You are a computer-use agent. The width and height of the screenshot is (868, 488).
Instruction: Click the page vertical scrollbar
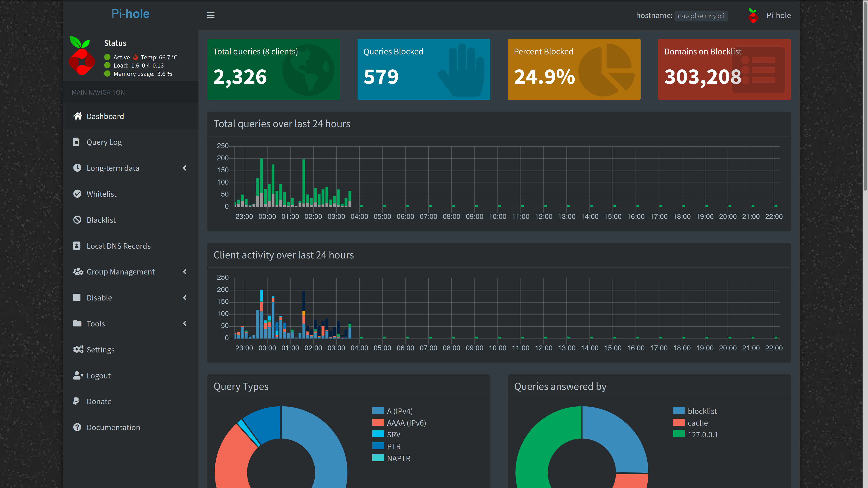[x=865, y=96]
